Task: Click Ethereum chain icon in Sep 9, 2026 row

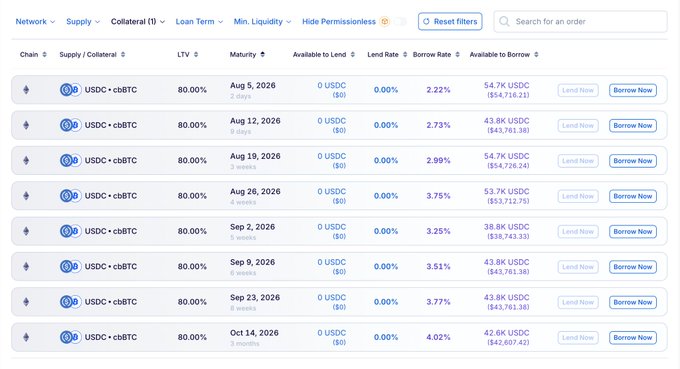Action: point(26,267)
